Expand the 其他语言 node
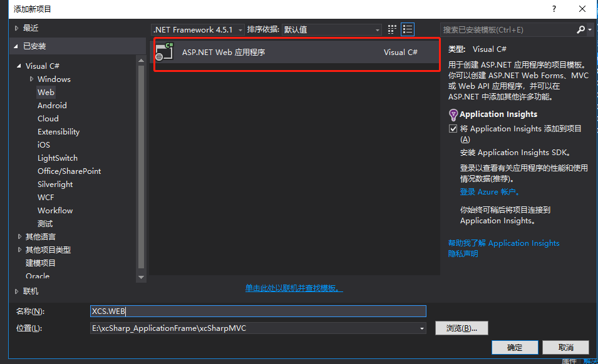Screen dimensions: 598x364 [19, 237]
